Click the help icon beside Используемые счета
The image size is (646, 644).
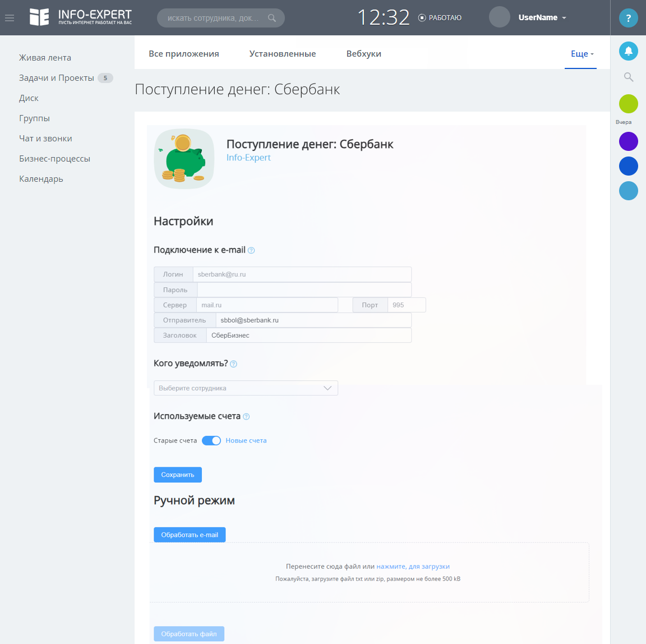246,417
